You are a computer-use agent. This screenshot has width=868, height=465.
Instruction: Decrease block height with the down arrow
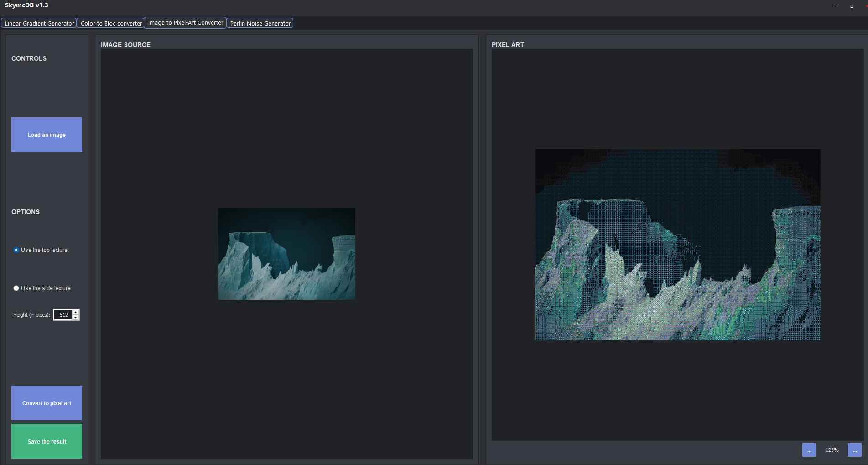(76, 318)
